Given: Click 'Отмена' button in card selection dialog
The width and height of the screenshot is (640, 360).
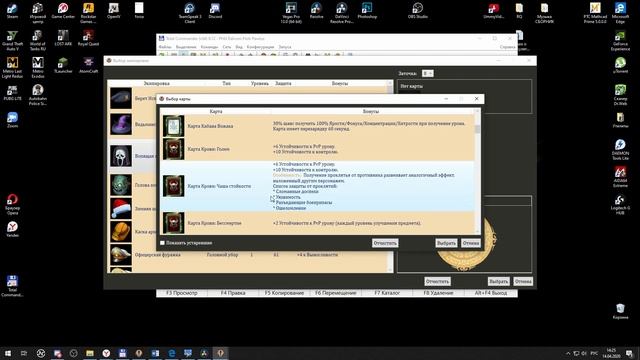Looking at the screenshot, I should click(471, 243).
